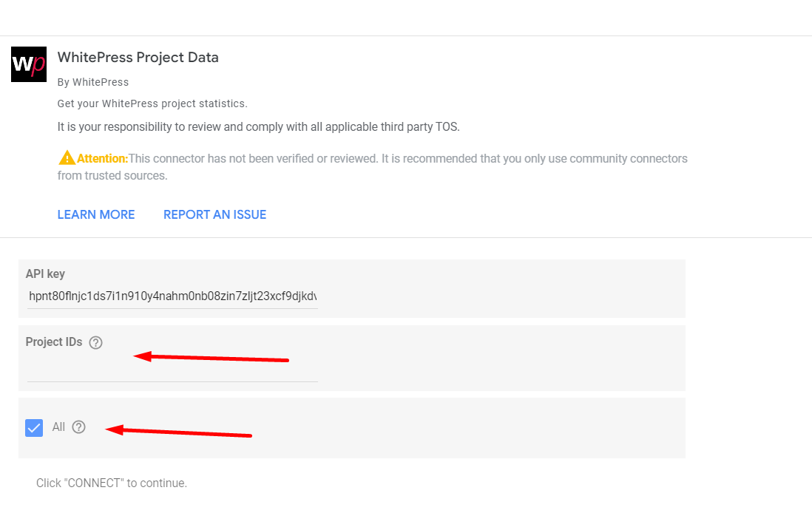Uncheck the All checkbox
812x513 pixels.
[34, 428]
